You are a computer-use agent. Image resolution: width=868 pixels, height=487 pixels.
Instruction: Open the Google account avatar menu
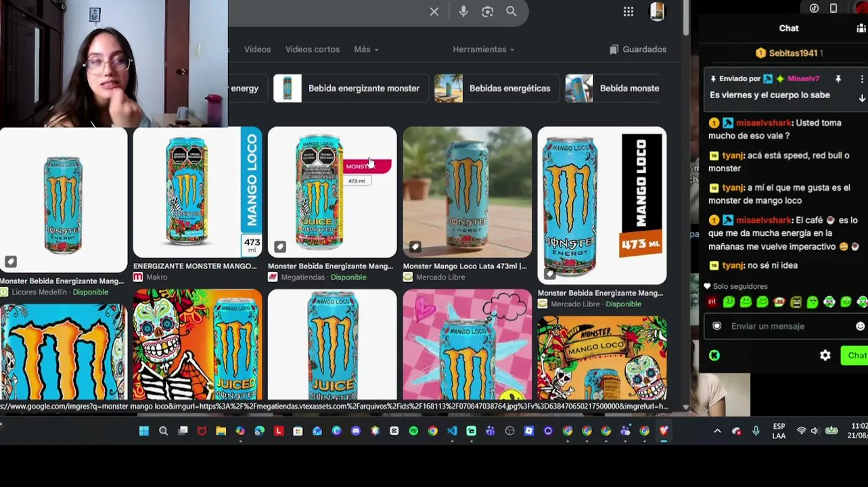[x=658, y=11]
